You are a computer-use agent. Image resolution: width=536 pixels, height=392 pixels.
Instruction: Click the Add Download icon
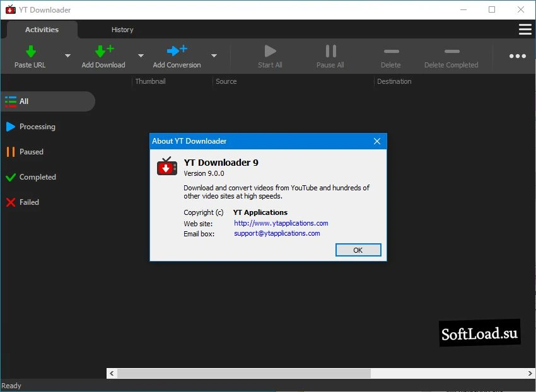pyautogui.click(x=104, y=51)
